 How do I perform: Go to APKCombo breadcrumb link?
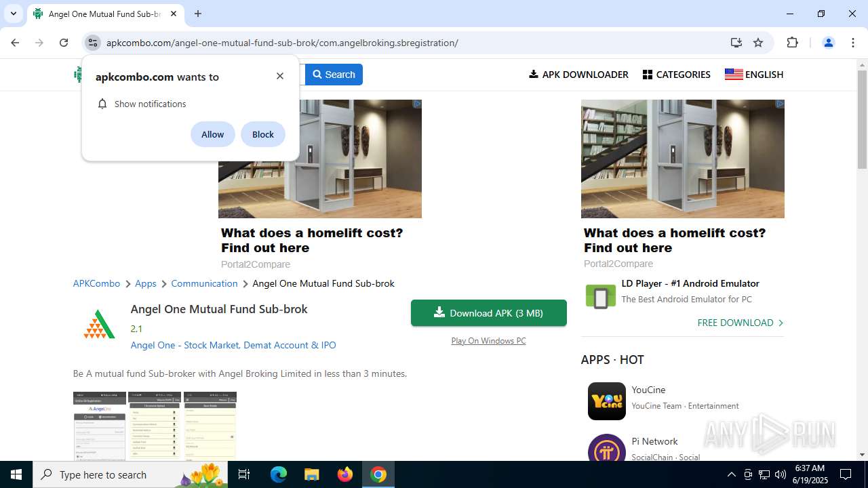[96, 283]
